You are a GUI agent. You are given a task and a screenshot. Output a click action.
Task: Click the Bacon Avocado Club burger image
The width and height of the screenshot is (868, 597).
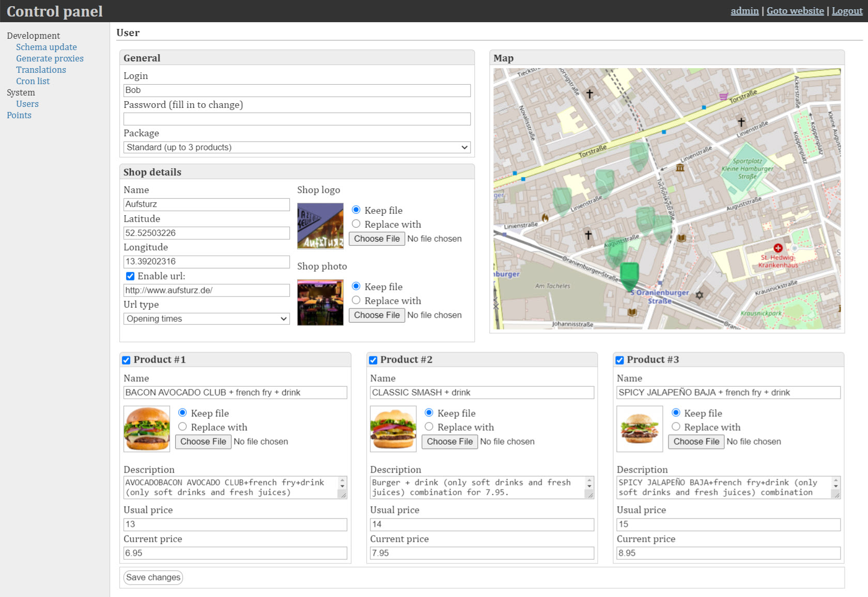coord(147,429)
